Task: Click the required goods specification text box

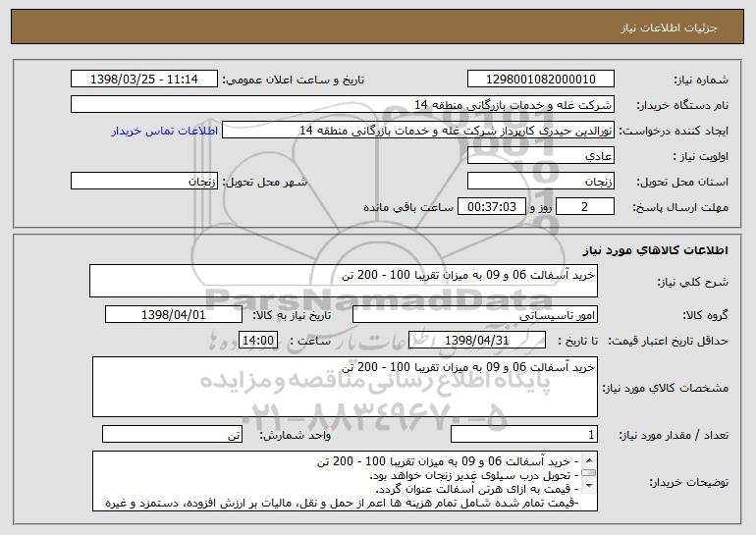Action: coord(345,387)
